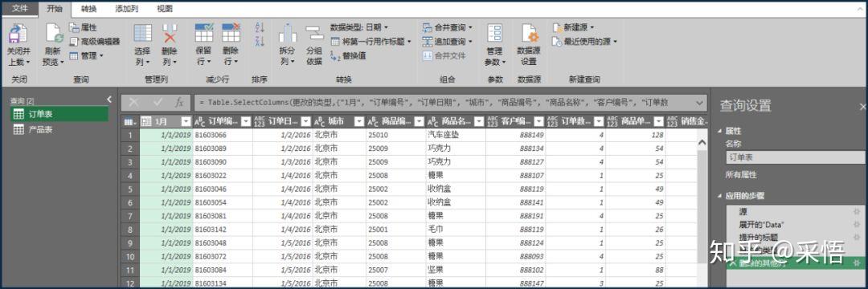This screenshot has height=289, width=868.
Task: Open filter dropdown for 订单日期 column
Action: tap(305, 121)
